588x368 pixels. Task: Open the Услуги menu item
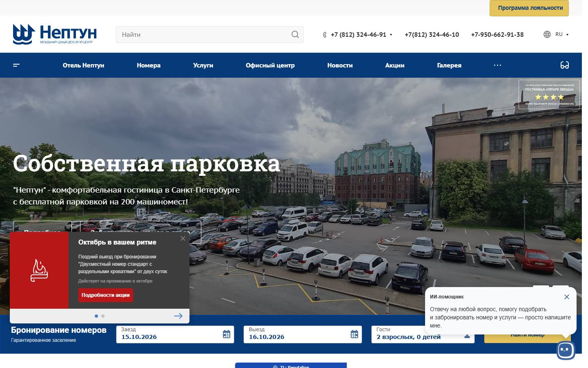pyautogui.click(x=203, y=65)
